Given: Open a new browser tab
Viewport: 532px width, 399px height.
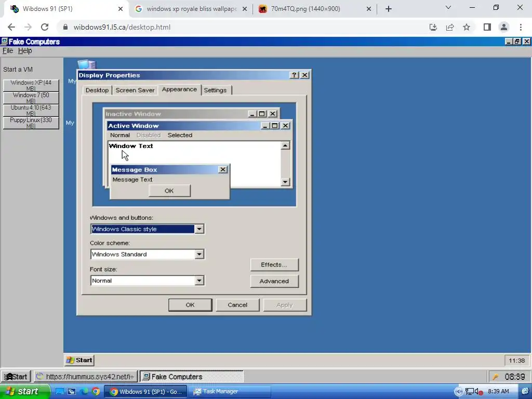Looking at the screenshot, I should click(389, 9).
